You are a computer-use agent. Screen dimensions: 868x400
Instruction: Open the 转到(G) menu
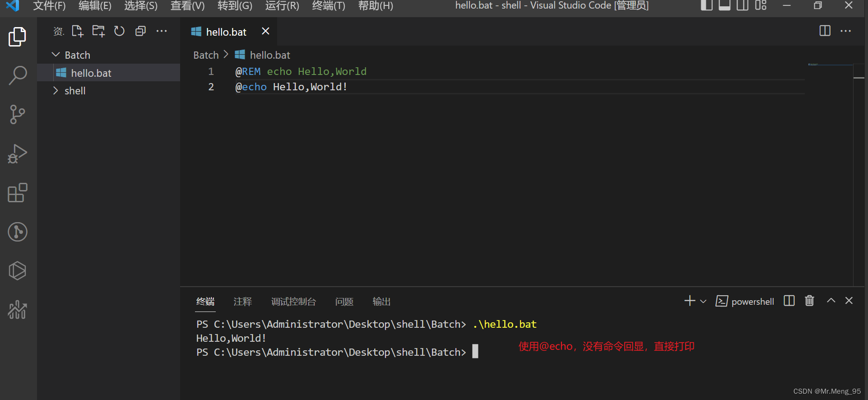235,6
